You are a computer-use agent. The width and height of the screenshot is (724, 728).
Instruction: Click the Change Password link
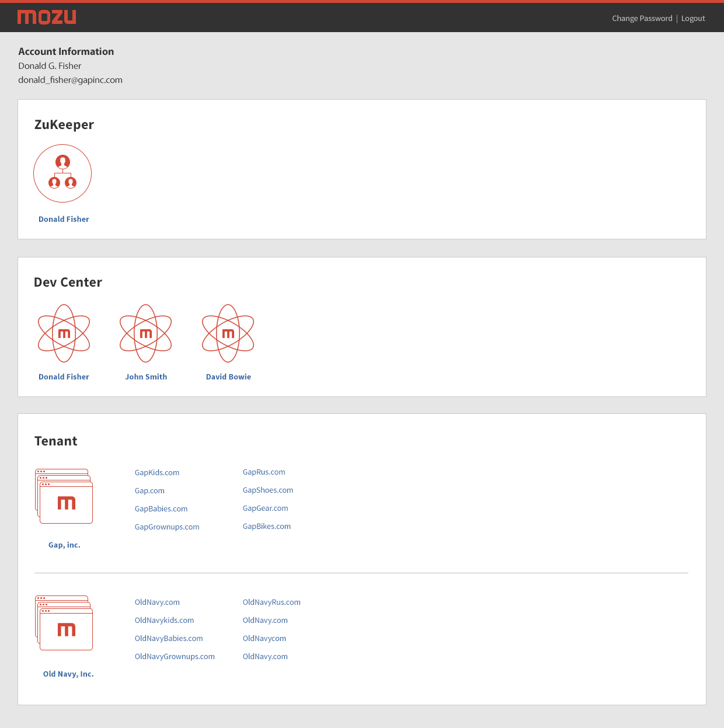pos(642,19)
